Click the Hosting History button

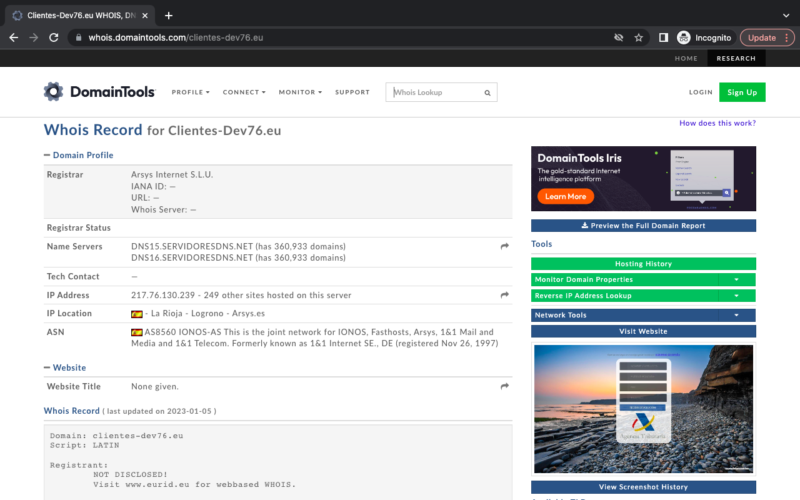tap(643, 264)
